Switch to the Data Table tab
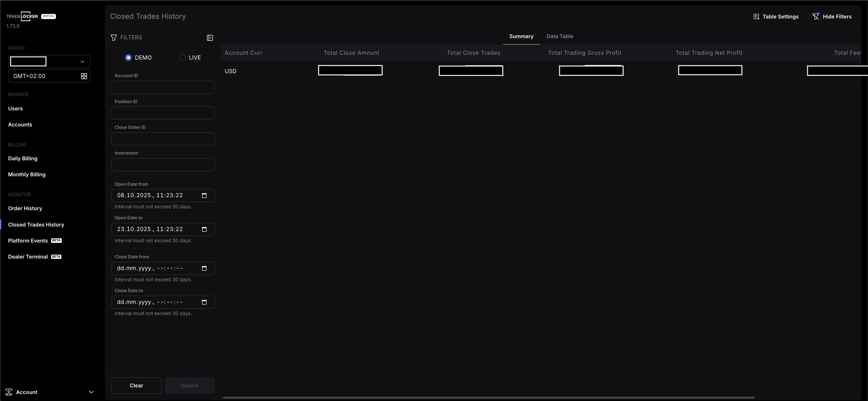 [x=559, y=36]
